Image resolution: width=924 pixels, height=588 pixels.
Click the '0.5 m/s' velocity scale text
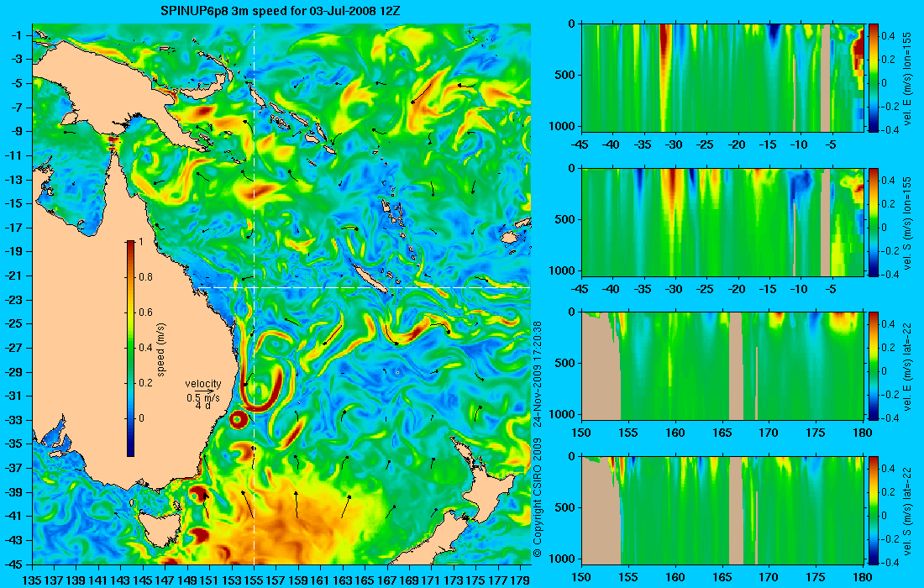click(203, 398)
